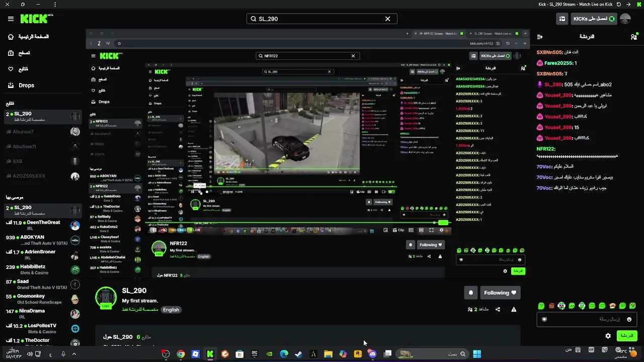Open Drops in the sidebar
This screenshot has width=644, height=362.
coord(21,85)
